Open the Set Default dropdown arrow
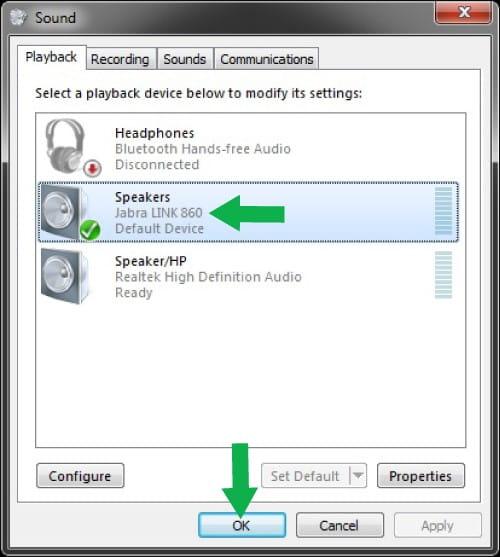Image resolution: width=500 pixels, height=557 pixels. click(x=358, y=475)
